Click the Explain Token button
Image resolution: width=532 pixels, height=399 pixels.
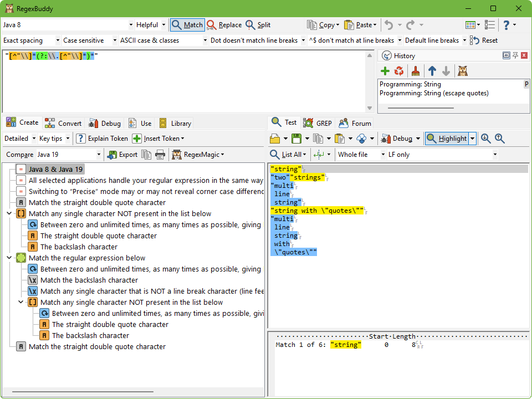coord(102,139)
